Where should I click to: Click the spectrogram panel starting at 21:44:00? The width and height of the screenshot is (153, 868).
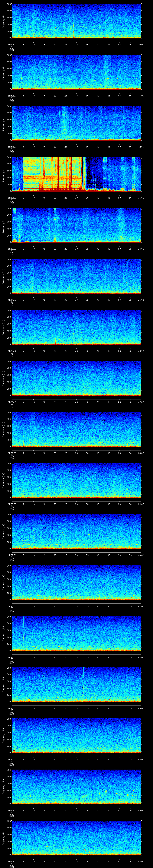click(76, 786)
